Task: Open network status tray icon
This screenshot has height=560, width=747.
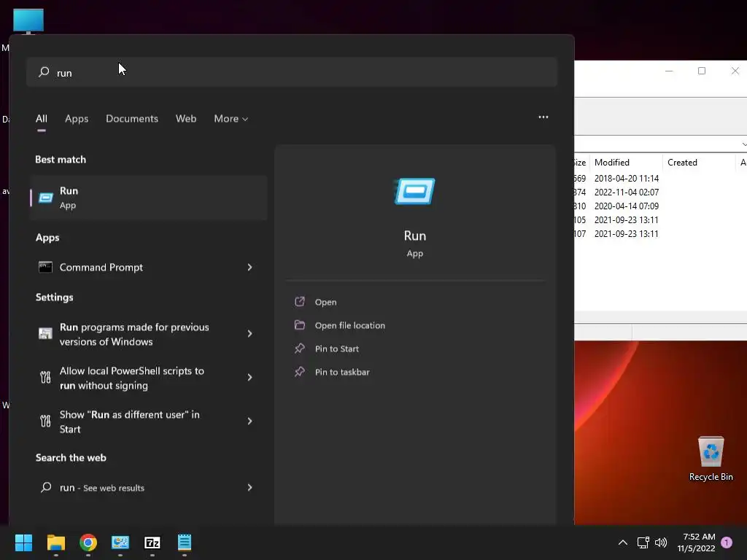Action: click(x=643, y=542)
